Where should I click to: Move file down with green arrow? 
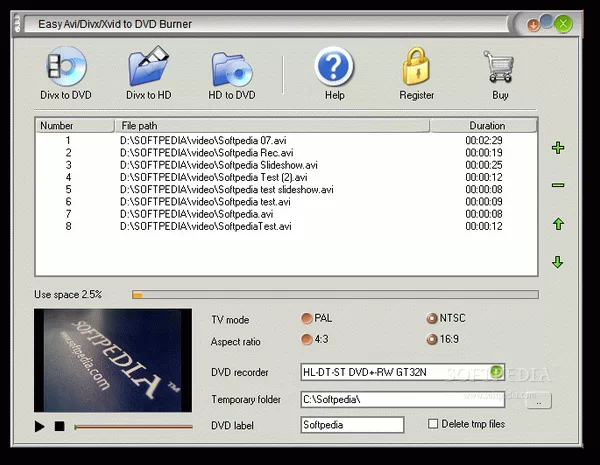tap(558, 262)
